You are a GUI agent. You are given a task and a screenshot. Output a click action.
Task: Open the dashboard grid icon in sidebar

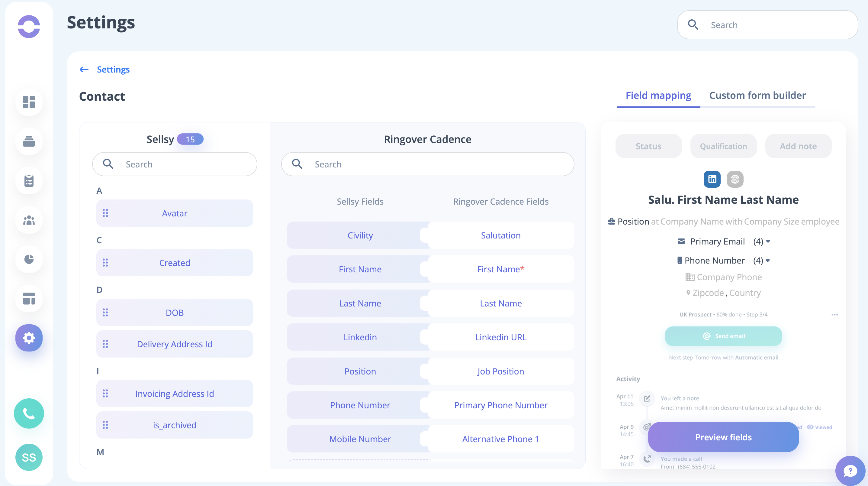pos(29,102)
